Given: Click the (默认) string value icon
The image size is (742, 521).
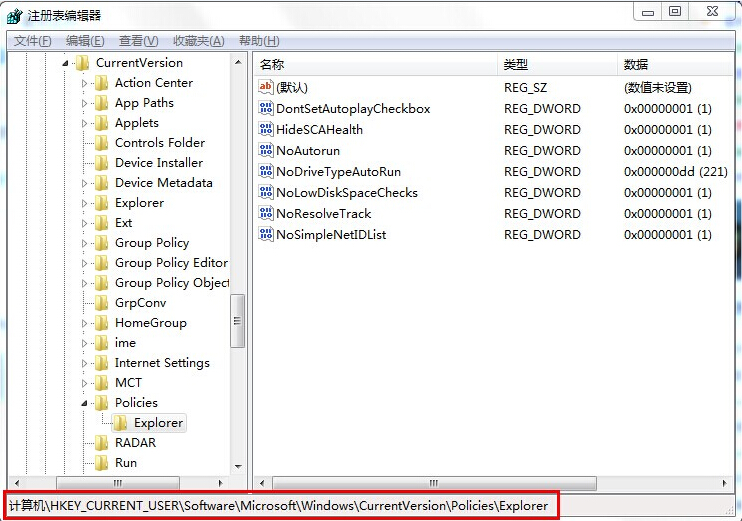Looking at the screenshot, I should [266, 88].
